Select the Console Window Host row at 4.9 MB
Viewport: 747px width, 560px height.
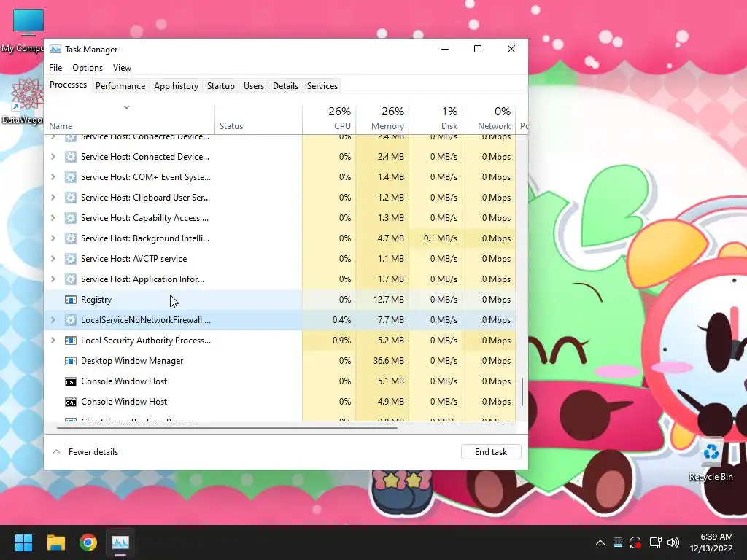tap(280, 402)
